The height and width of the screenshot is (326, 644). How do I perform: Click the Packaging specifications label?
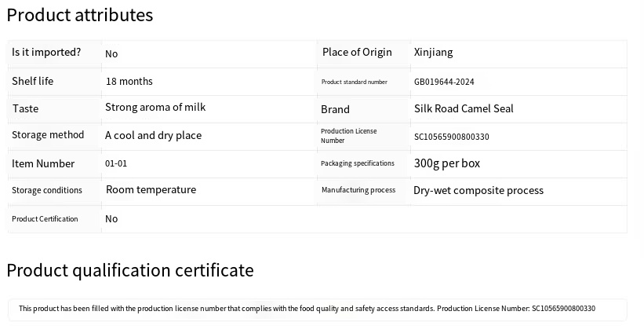click(357, 163)
